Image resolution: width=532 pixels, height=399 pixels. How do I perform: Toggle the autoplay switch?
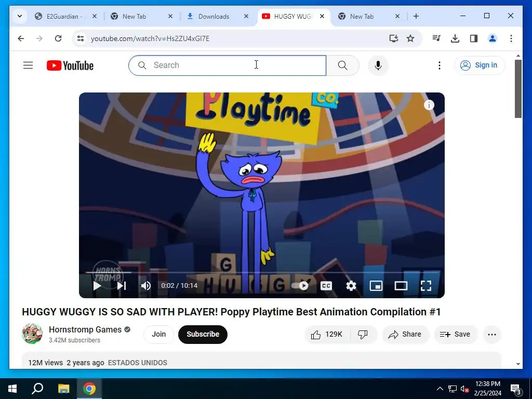[x=300, y=286]
